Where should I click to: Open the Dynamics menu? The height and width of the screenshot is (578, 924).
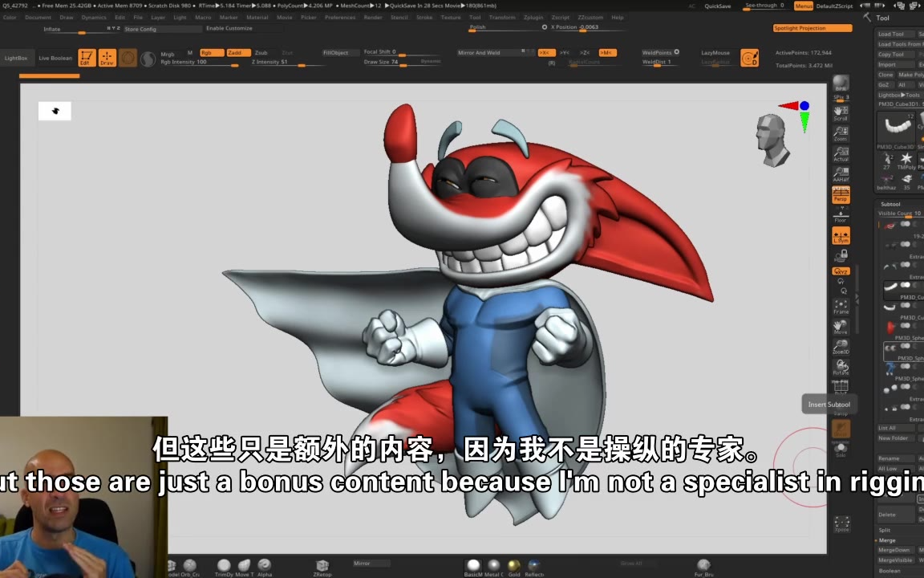94,17
